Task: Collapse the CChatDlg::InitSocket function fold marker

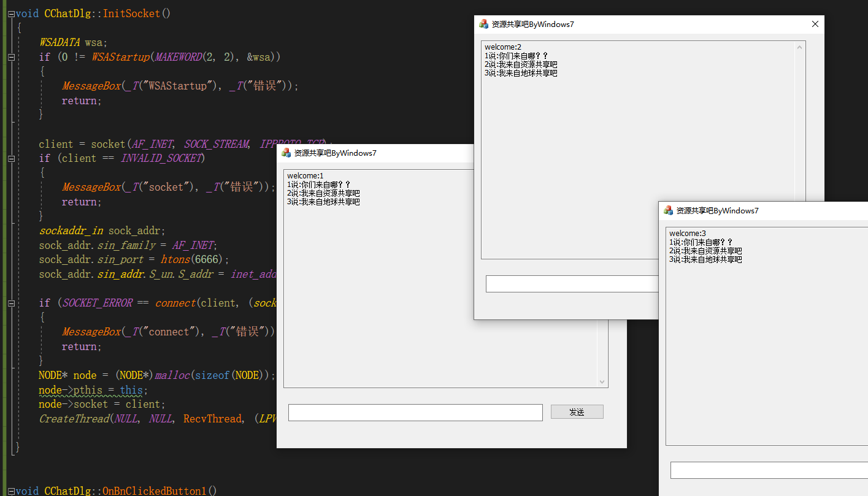Action: tap(11, 13)
